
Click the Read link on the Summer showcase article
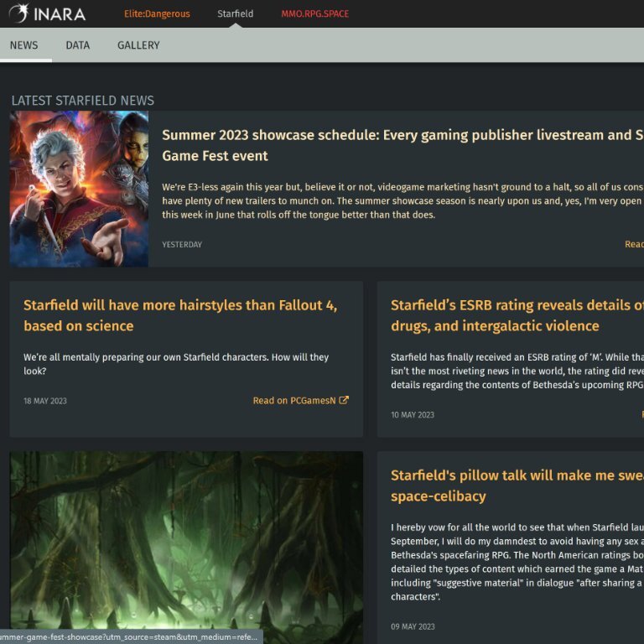[634, 245]
